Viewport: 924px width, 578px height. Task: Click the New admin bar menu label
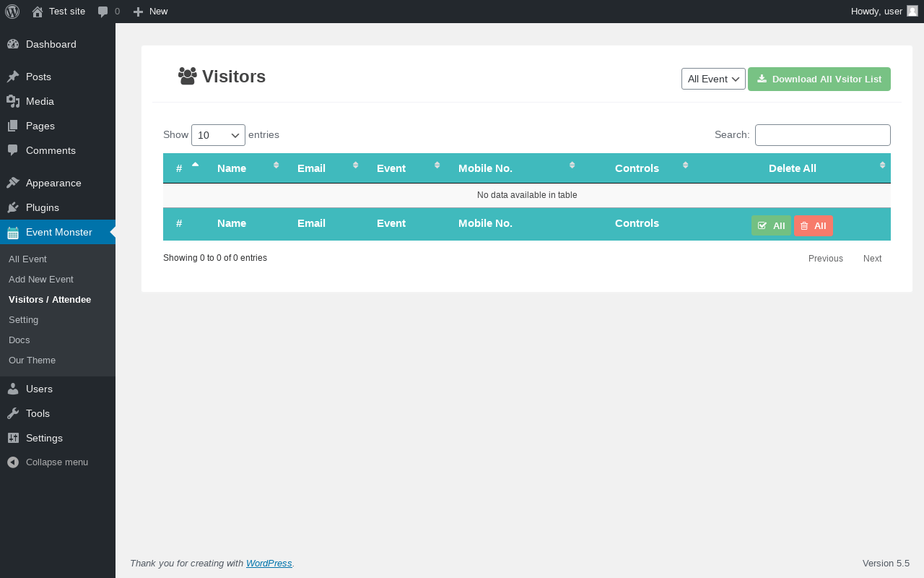tap(159, 12)
